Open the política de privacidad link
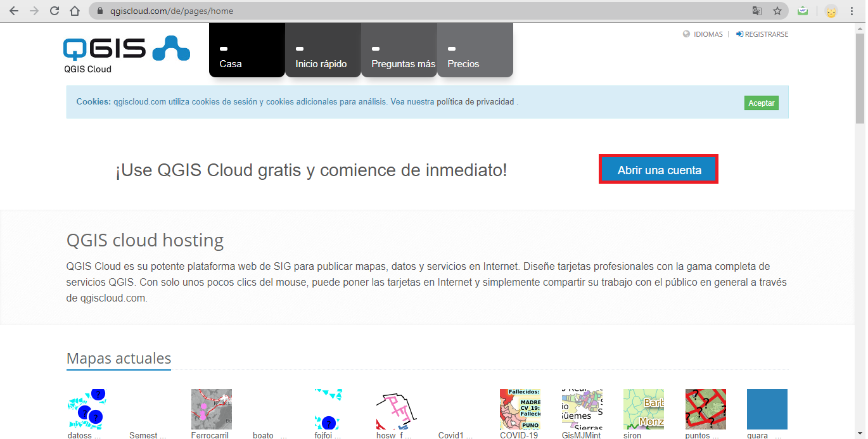Viewport: 868px width, 439px height. 475,101
